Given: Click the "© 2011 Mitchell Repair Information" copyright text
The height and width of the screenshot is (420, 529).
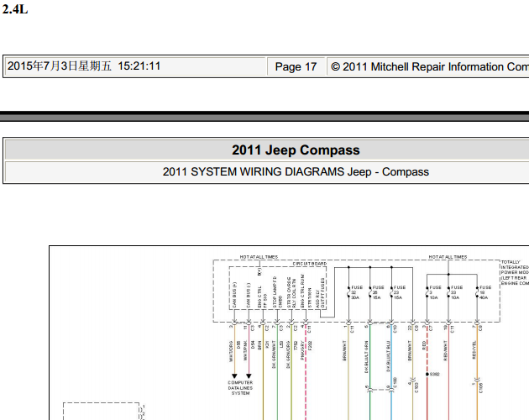Looking at the screenshot, I should 429,66.
